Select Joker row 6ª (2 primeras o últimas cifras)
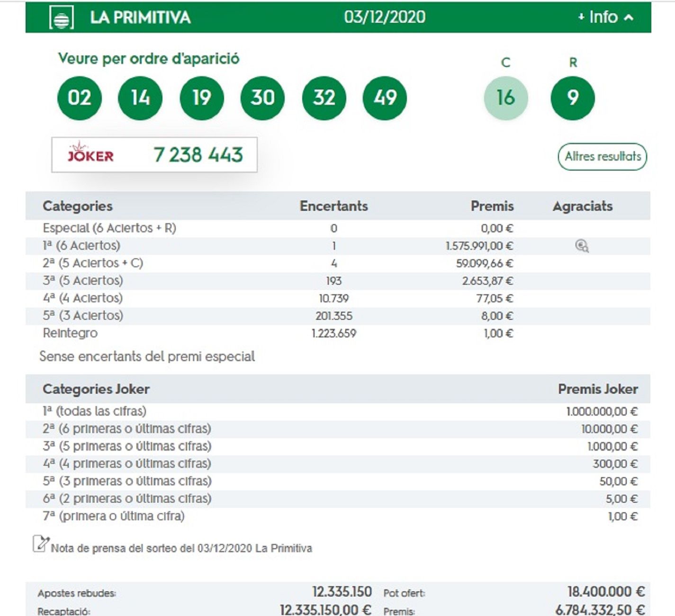 click(338, 499)
